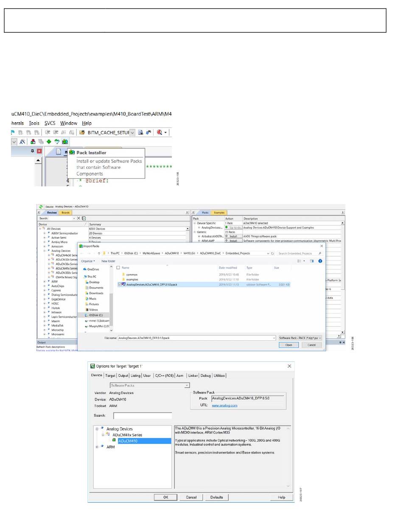Click the device Search input field
403x532 pixels.
coord(143,416)
